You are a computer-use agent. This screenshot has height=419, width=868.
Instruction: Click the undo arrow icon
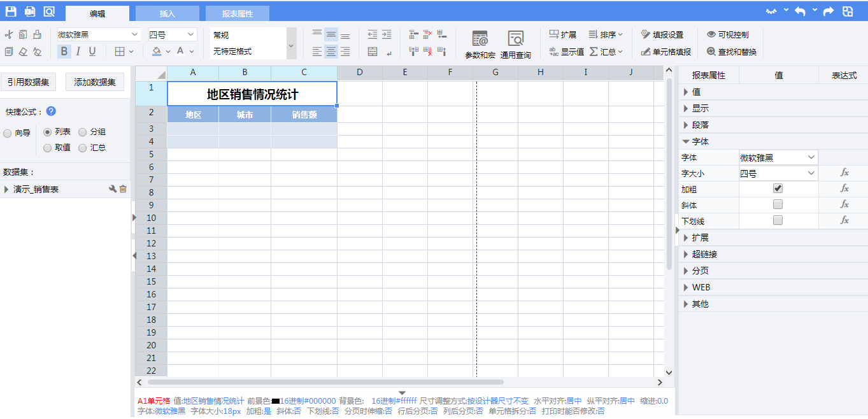(x=800, y=11)
